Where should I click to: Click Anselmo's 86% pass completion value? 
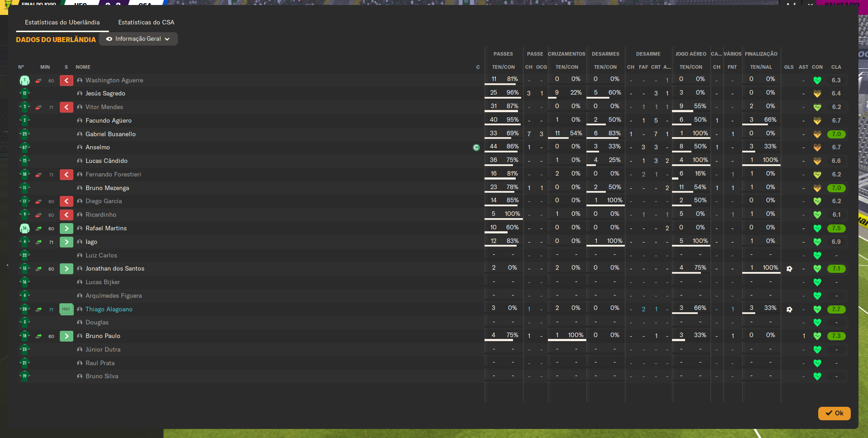(513, 147)
